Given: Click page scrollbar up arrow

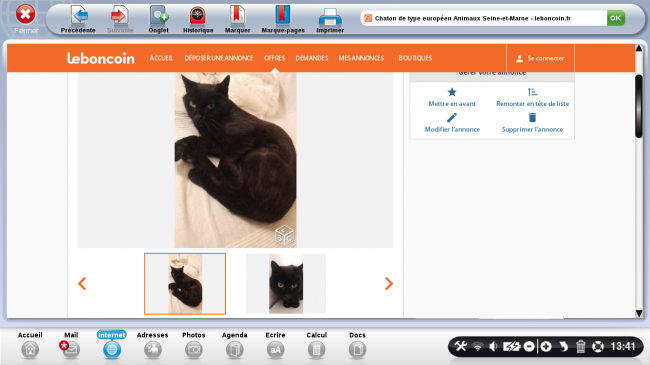Looking at the screenshot, I should coord(639,49).
